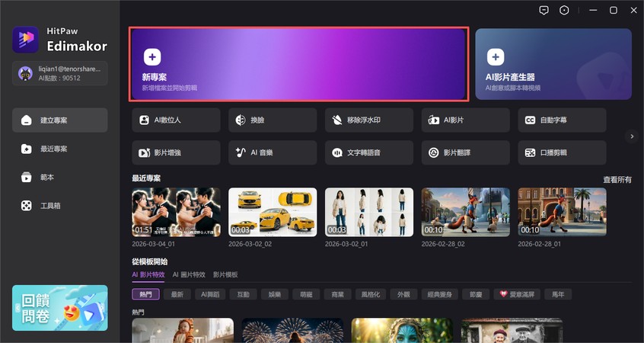
Task: Click the plus icon on 新專案 card
Action: click(152, 56)
